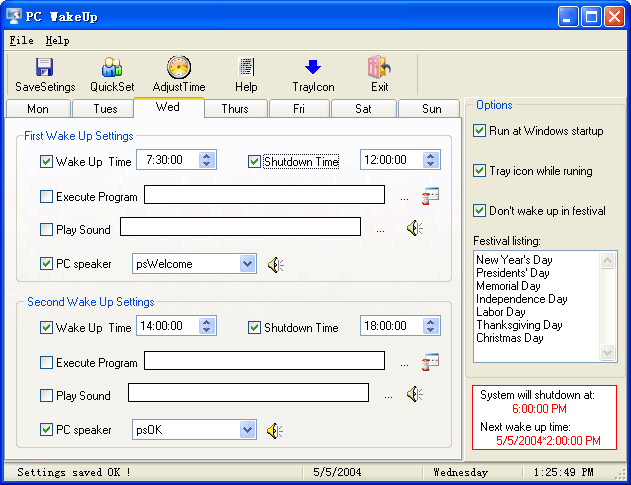631x485 pixels.
Task: Browse for first Play Sound file
Action: coord(380,230)
